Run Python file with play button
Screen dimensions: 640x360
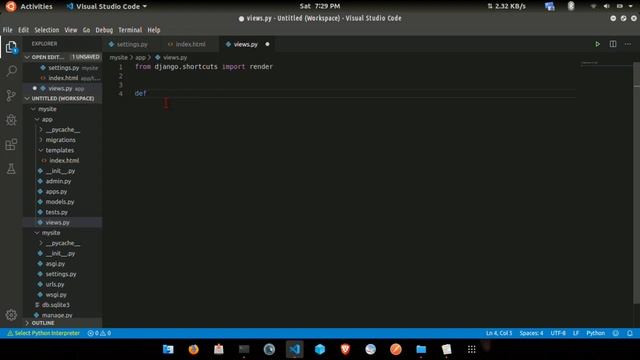597,44
